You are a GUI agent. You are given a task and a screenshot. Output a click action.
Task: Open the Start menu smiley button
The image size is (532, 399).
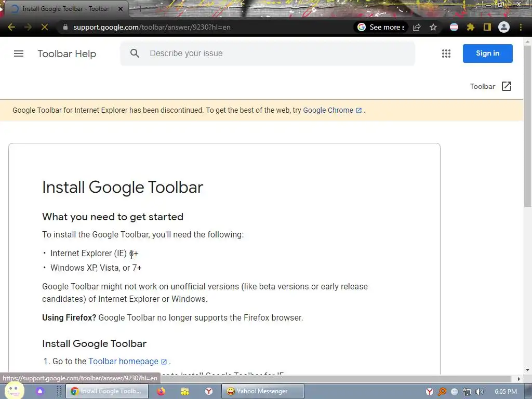[x=14, y=391]
